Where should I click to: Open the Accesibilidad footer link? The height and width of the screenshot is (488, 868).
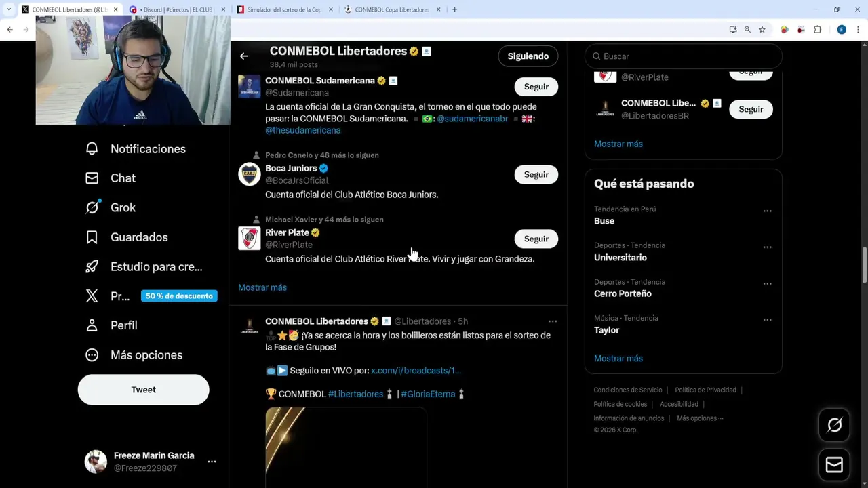coord(679,405)
